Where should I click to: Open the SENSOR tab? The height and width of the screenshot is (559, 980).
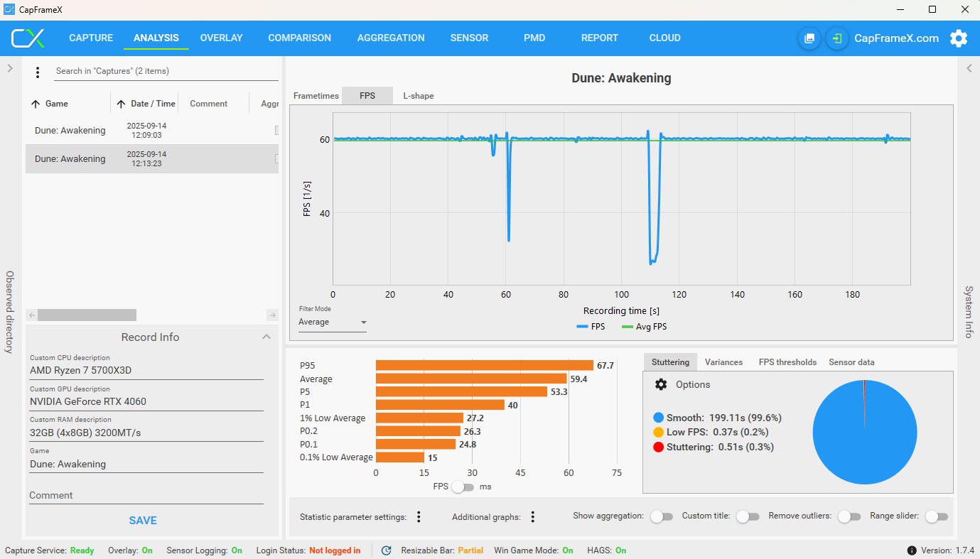coord(469,38)
